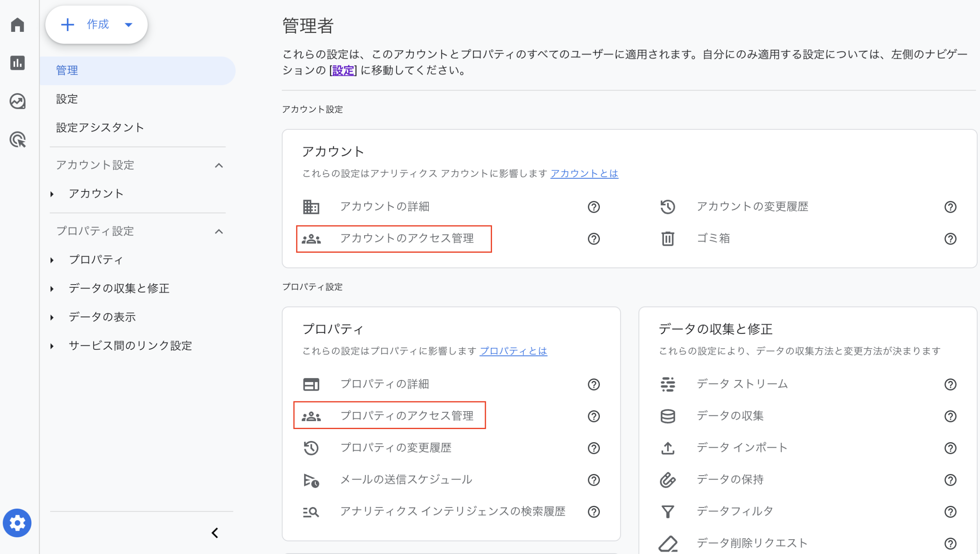Open アナリティクス インテリジェンスの検索履歴
The image size is (980, 554).
coord(453,512)
